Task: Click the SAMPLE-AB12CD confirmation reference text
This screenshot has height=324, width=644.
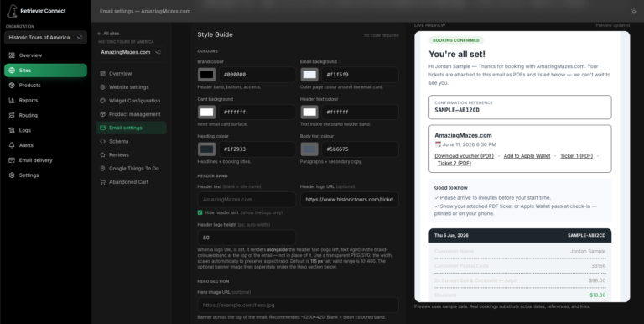Action: [x=457, y=110]
